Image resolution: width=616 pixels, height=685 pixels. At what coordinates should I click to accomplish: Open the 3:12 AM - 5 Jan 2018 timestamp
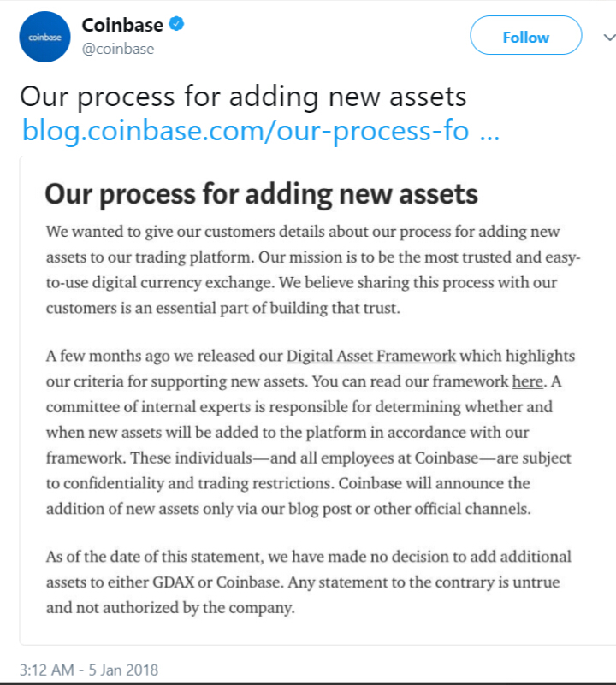click(x=89, y=670)
